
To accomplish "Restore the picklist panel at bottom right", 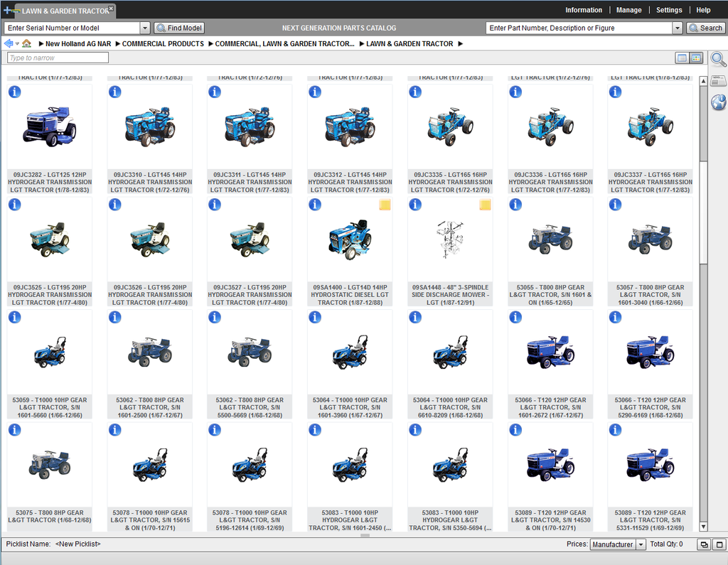I will tap(702, 544).
